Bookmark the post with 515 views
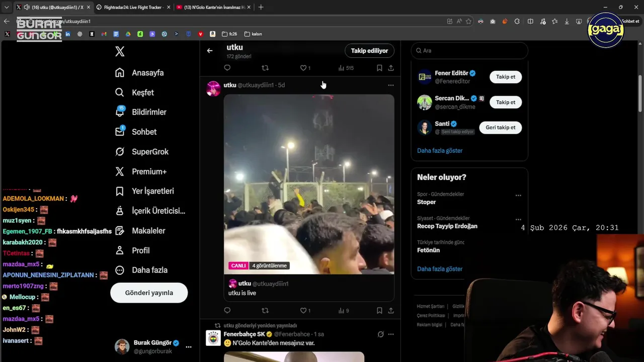The width and height of the screenshot is (644, 362). [x=379, y=68]
